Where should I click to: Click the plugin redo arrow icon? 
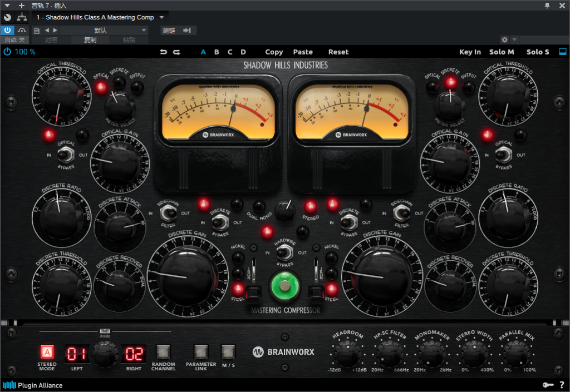pyautogui.click(x=176, y=52)
